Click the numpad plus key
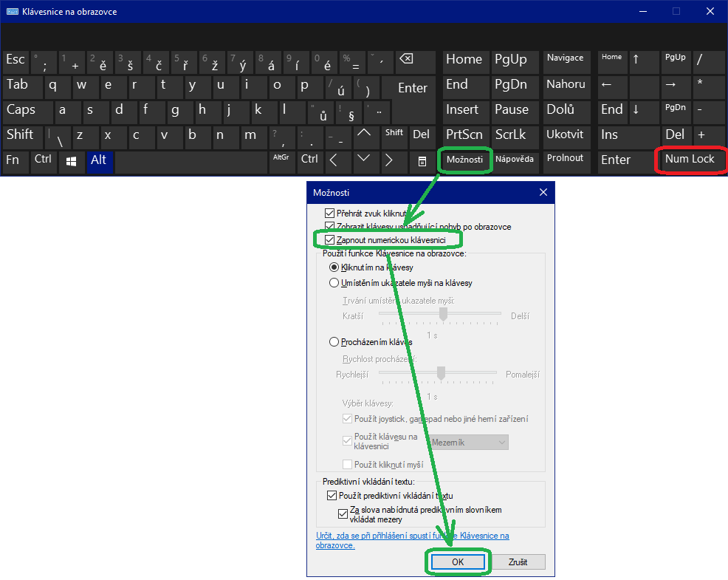Screen dimensions: 728x580 [x=709, y=137]
